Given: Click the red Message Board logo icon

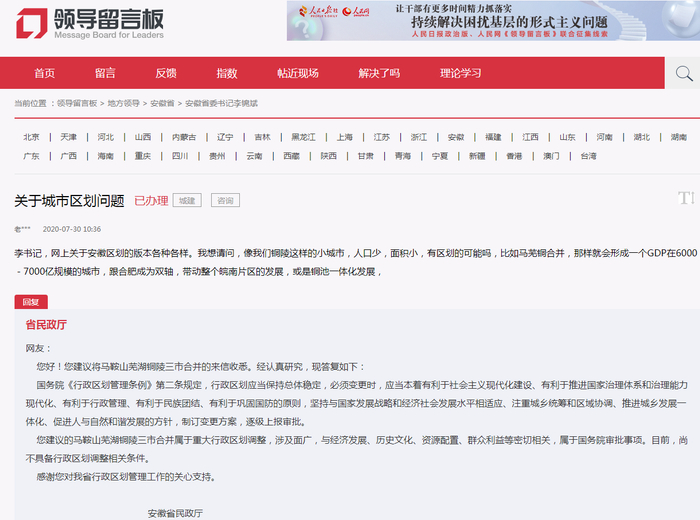Looking at the screenshot, I should coord(32,24).
